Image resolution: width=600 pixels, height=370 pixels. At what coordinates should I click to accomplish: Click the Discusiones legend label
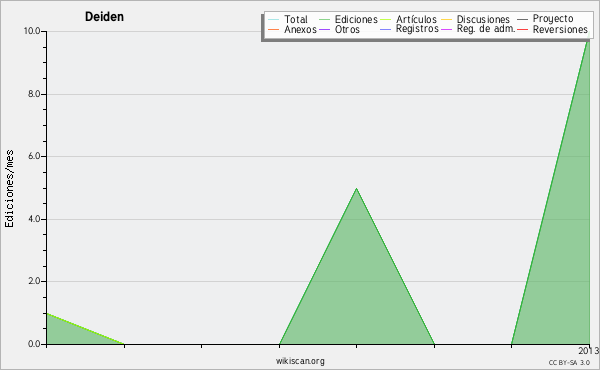coord(483,19)
